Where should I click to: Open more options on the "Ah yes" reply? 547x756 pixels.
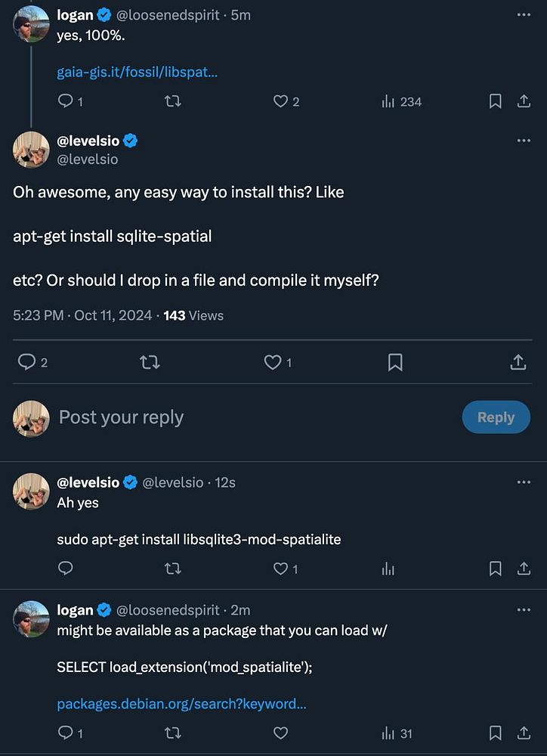(523, 482)
